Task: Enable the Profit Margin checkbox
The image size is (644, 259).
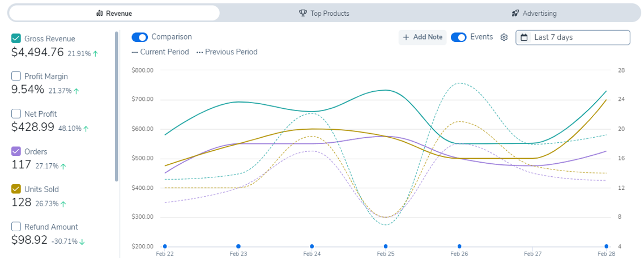Action: point(16,76)
